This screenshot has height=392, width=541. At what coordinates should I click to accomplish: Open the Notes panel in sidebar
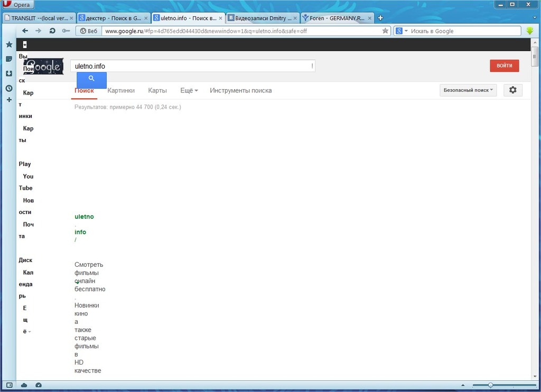tap(10, 59)
